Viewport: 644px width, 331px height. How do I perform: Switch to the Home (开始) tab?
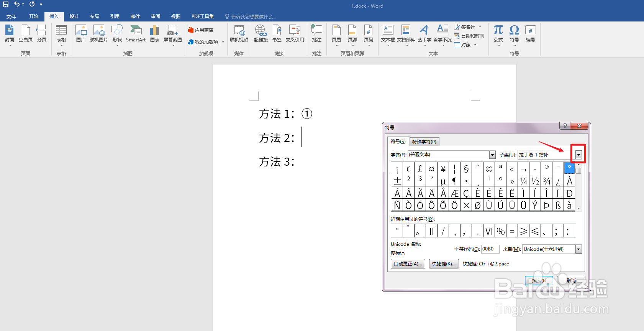click(x=34, y=16)
